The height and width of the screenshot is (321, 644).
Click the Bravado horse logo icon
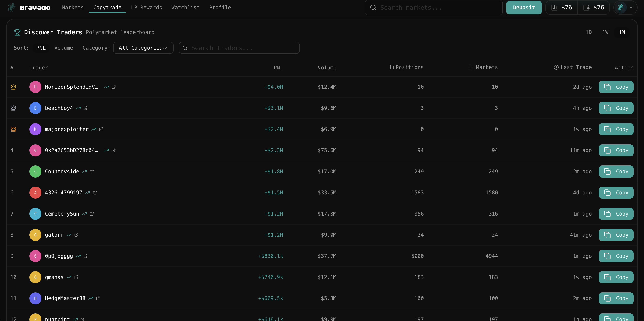pyautogui.click(x=11, y=8)
